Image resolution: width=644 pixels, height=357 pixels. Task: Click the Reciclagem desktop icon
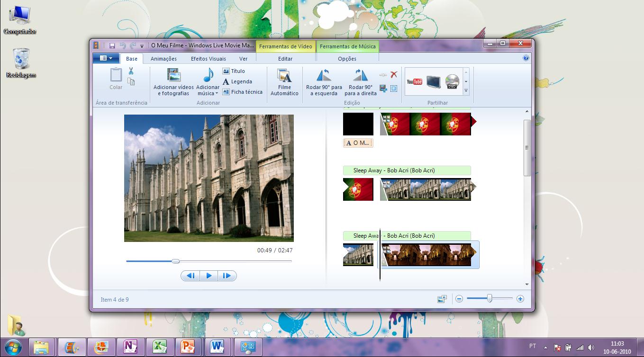(21, 63)
